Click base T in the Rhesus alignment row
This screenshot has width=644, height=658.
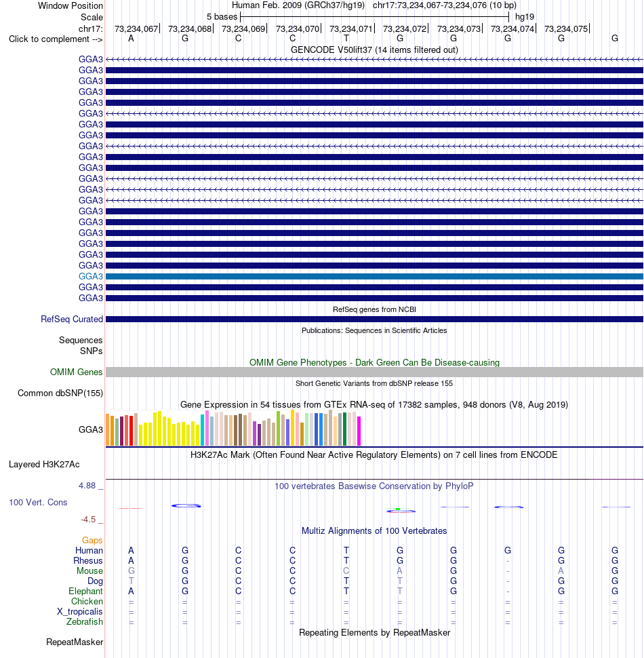[x=346, y=560]
